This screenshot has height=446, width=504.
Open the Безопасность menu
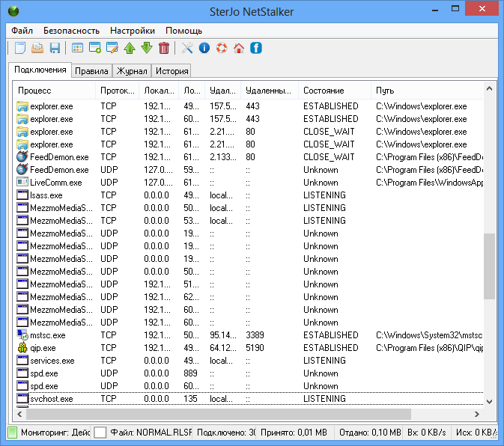tap(71, 31)
